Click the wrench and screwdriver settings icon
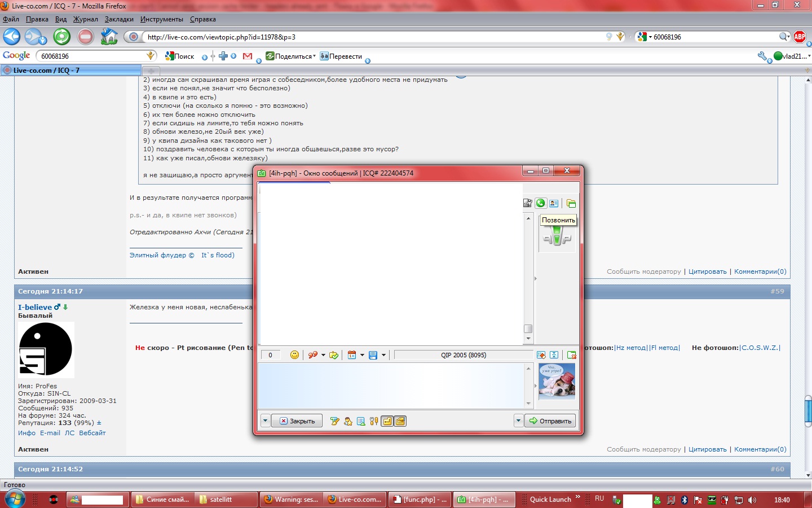 (374, 421)
